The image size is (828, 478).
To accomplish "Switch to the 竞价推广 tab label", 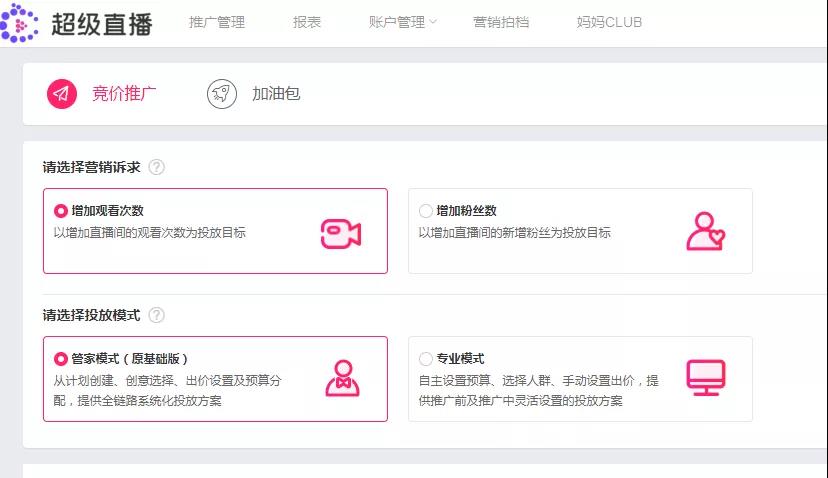I will tap(124, 93).
